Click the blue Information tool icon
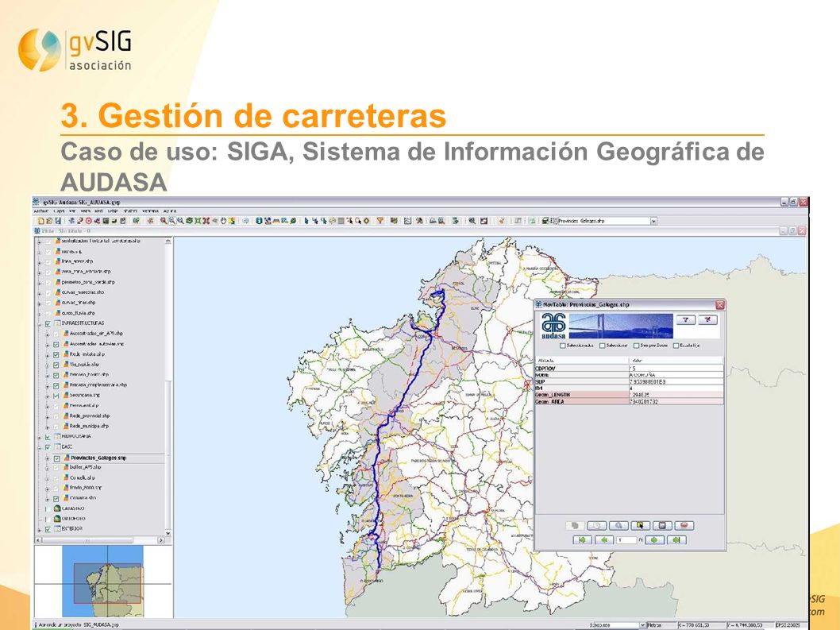 (x=259, y=220)
